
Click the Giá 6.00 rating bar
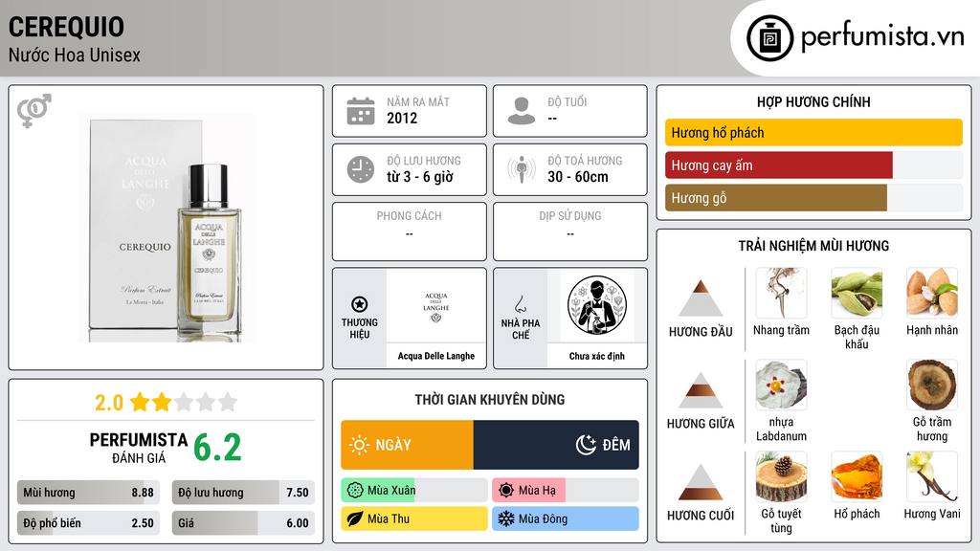point(243,523)
